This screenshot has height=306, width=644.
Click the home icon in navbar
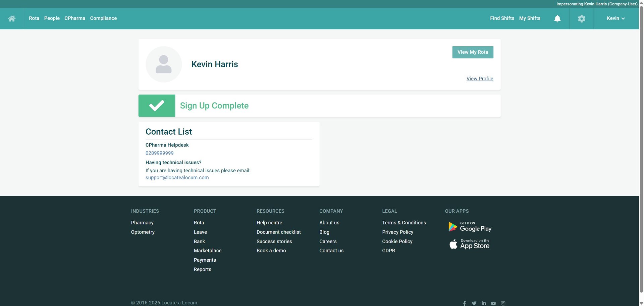coord(12,18)
